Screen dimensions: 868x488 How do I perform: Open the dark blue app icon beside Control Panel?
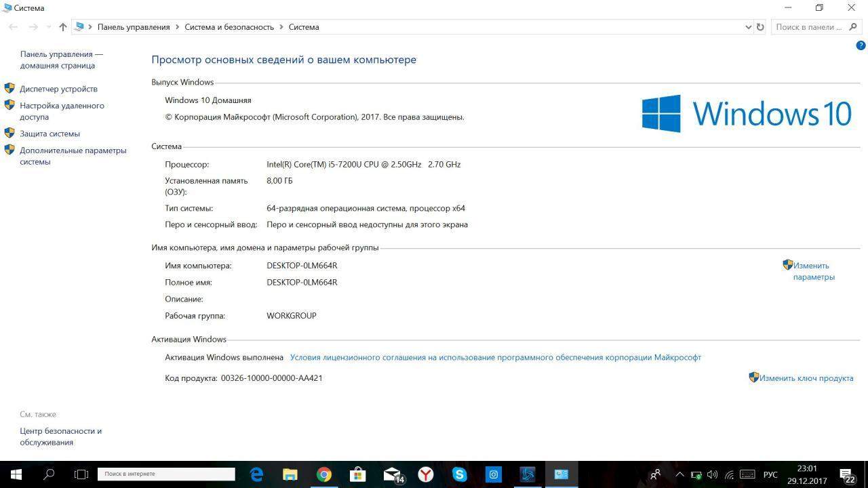528,474
